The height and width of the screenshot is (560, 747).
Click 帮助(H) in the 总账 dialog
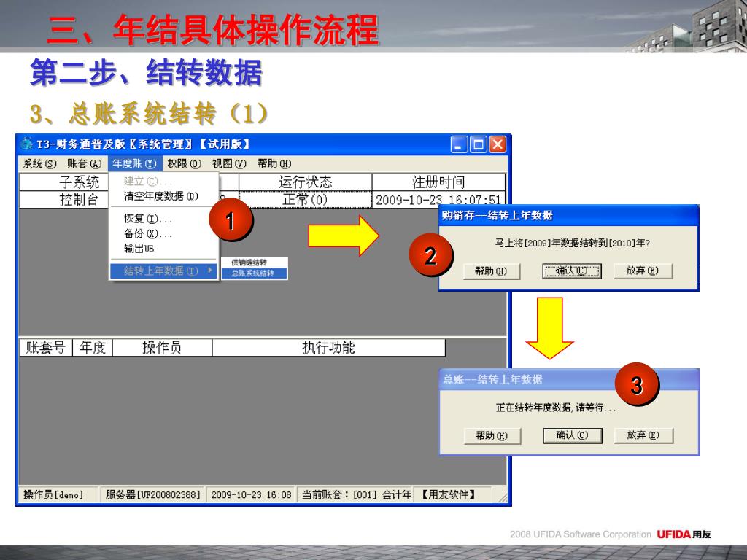coord(492,435)
